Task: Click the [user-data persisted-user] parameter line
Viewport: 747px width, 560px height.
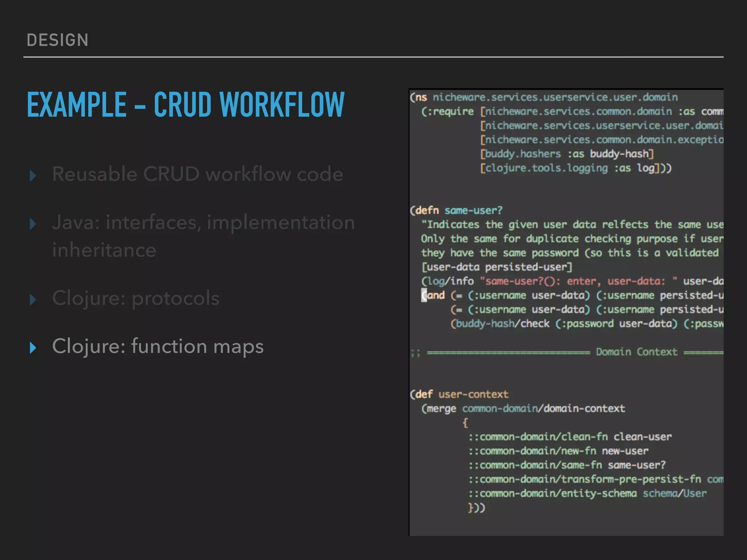Action: 497,267
